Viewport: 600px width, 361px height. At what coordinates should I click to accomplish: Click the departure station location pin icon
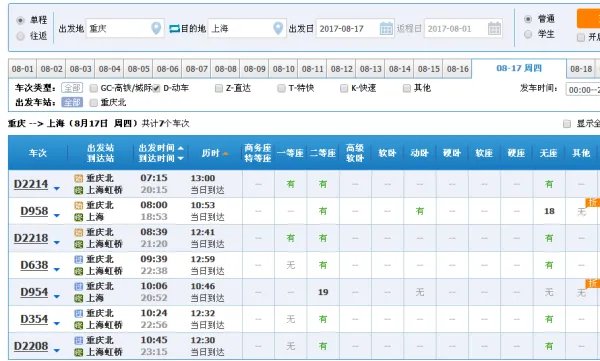[156, 28]
